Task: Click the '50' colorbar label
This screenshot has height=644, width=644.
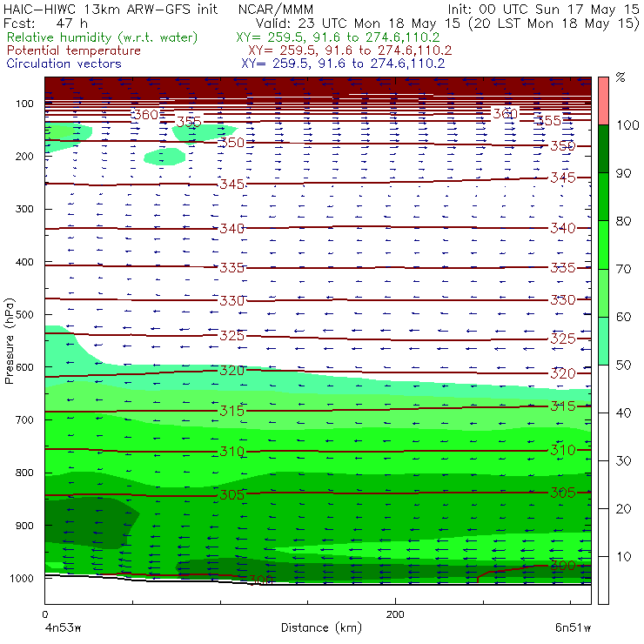Action: coord(623,365)
